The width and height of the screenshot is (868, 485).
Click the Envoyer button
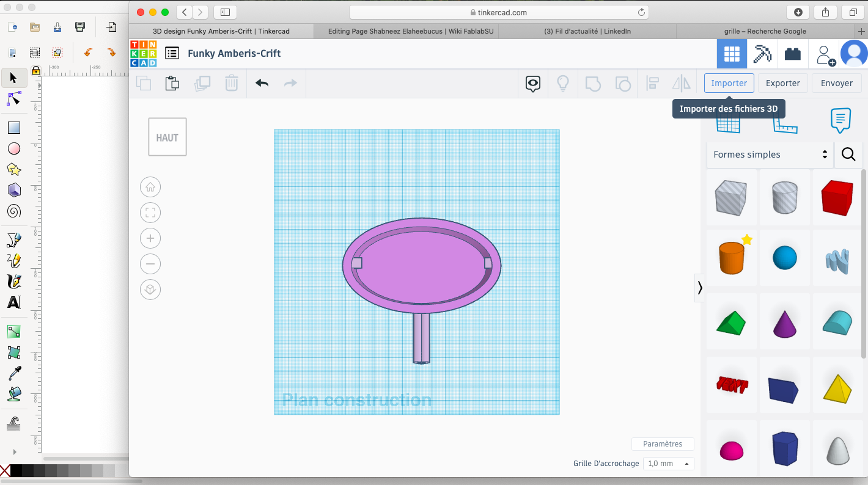(837, 83)
